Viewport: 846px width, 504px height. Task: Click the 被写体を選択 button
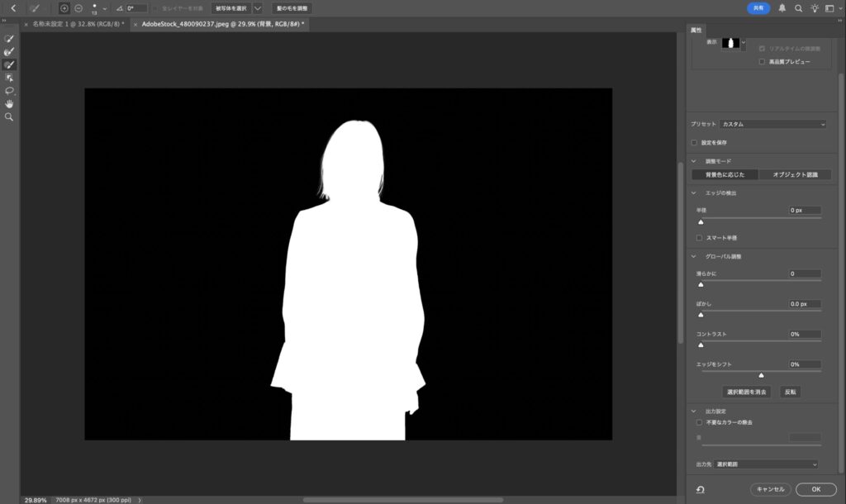click(231, 8)
